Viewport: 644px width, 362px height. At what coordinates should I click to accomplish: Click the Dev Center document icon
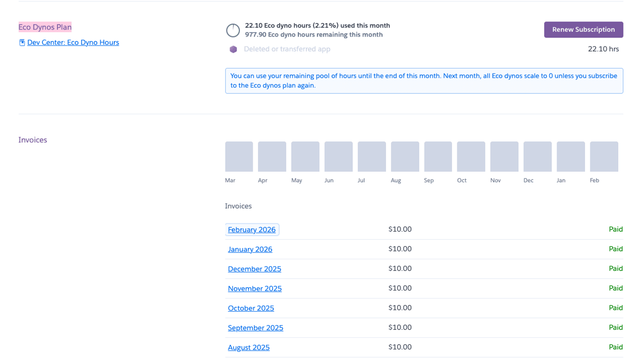tap(22, 42)
